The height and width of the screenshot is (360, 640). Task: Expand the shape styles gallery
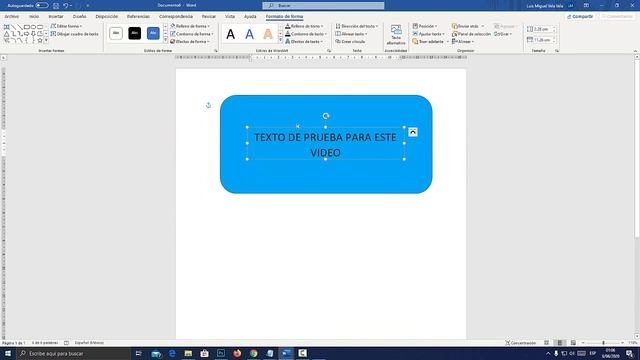pyautogui.click(x=165, y=40)
